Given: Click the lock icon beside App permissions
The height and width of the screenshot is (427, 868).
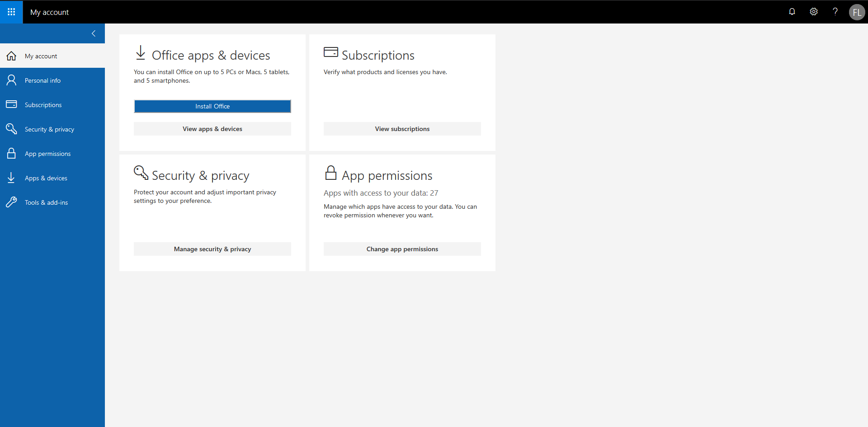Looking at the screenshot, I should tap(11, 153).
